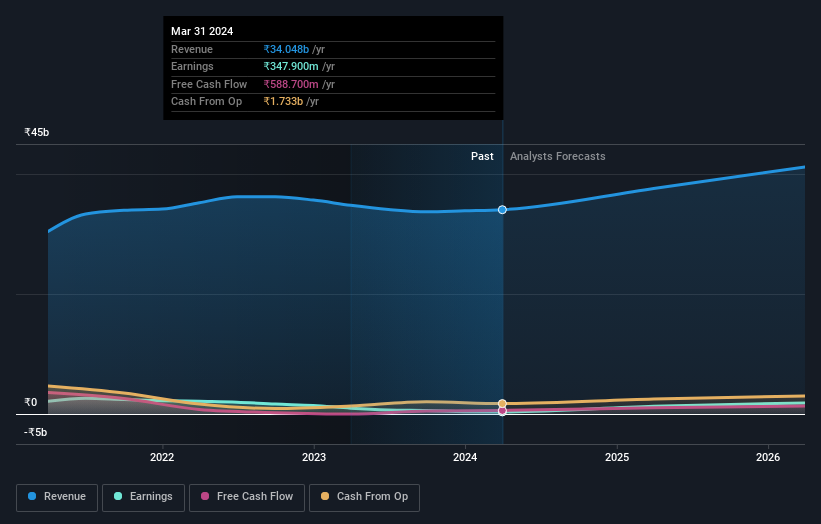Screen dimensions: 821x524
Task: Click the ₹347.900m earnings value
Action: pyautogui.click(x=291, y=66)
